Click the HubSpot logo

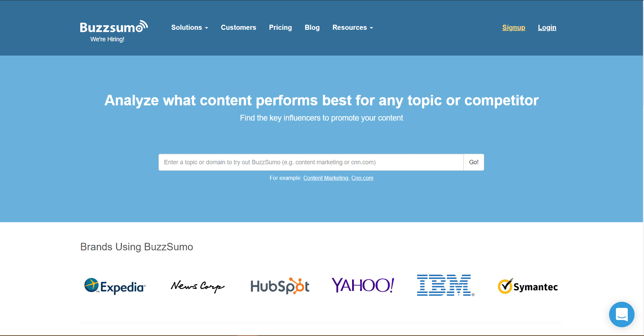[x=280, y=286]
